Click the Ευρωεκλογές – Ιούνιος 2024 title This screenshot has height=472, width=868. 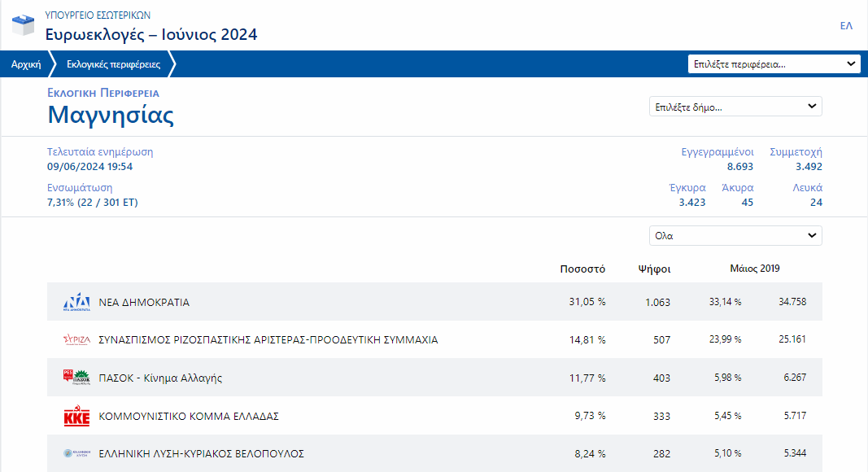151,34
